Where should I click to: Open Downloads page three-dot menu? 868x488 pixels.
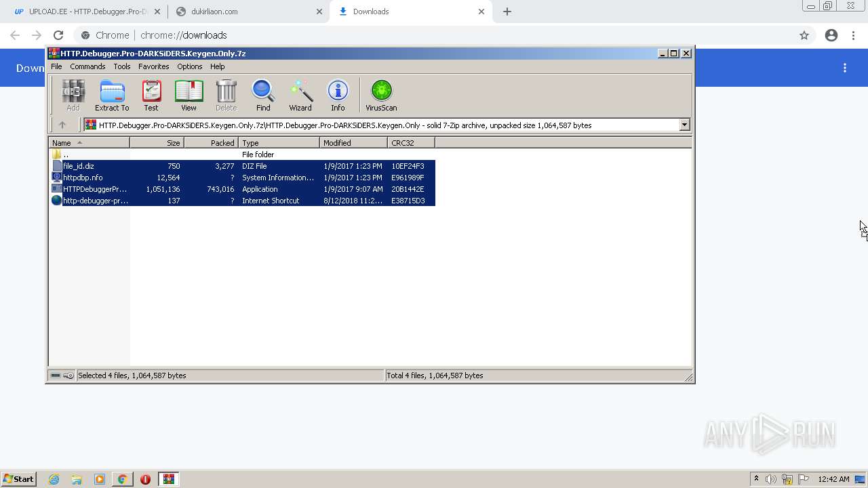coord(845,68)
